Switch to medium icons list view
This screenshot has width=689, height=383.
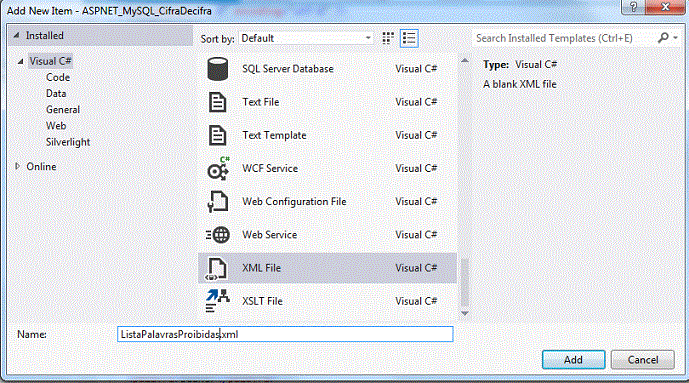[x=409, y=38]
